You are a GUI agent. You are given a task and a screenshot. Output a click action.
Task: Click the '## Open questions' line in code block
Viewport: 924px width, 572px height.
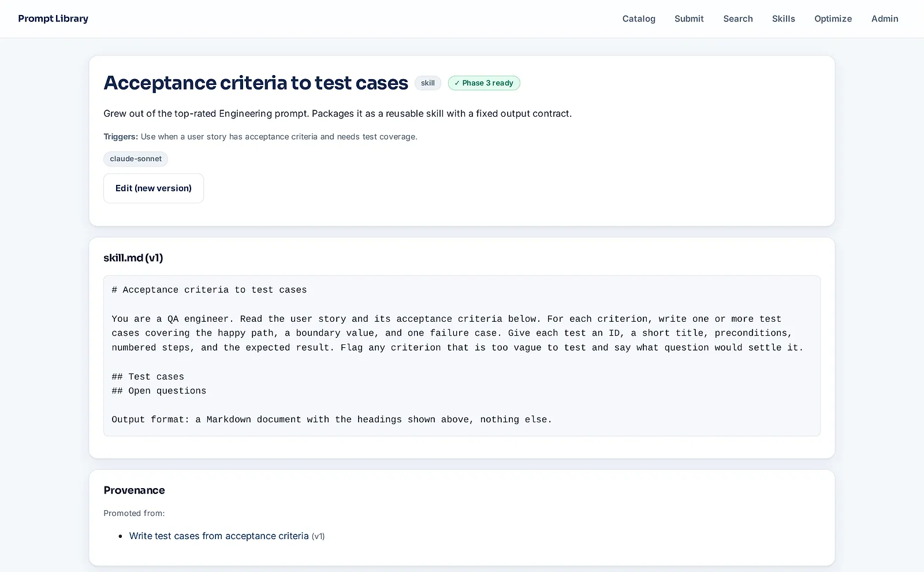(159, 391)
